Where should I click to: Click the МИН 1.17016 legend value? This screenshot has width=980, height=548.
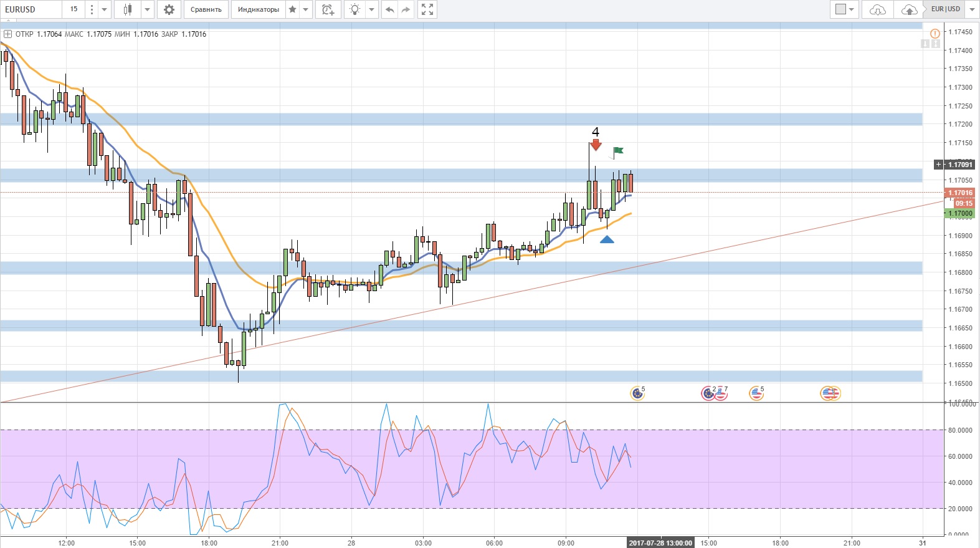pos(136,34)
